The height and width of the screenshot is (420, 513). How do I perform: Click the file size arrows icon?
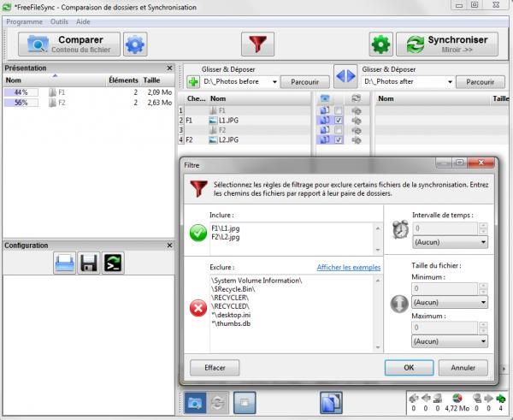click(x=399, y=304)
